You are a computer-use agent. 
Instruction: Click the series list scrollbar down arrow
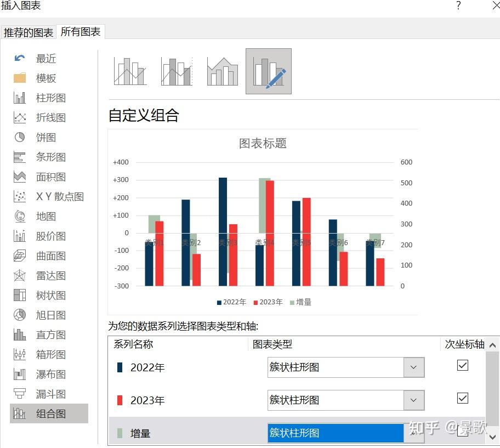click(492, 437)
